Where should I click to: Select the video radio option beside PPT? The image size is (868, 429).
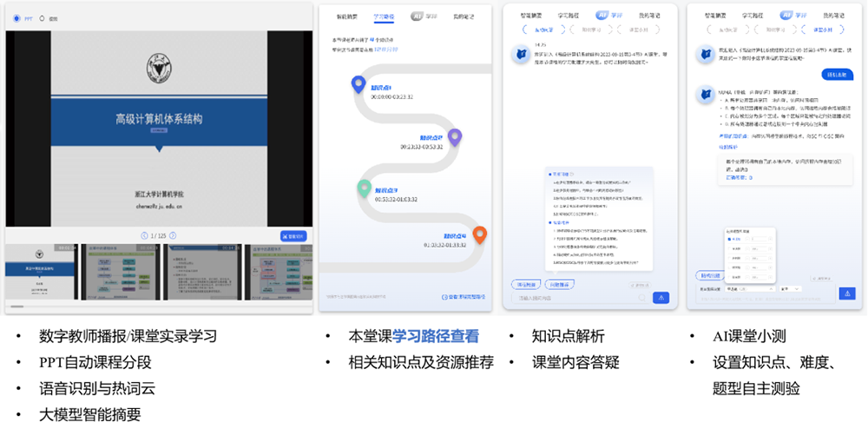pyautogui.click(x=42, y=16)
